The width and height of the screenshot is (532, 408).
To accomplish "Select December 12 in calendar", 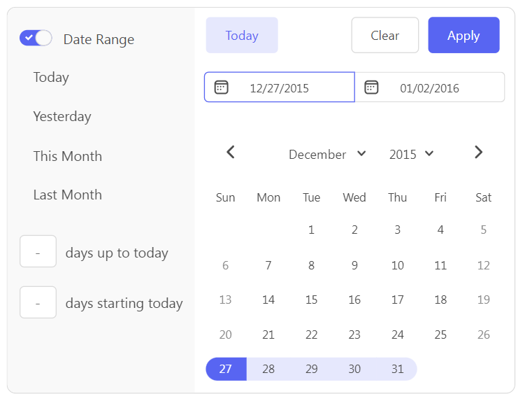I will pos(484,265).
